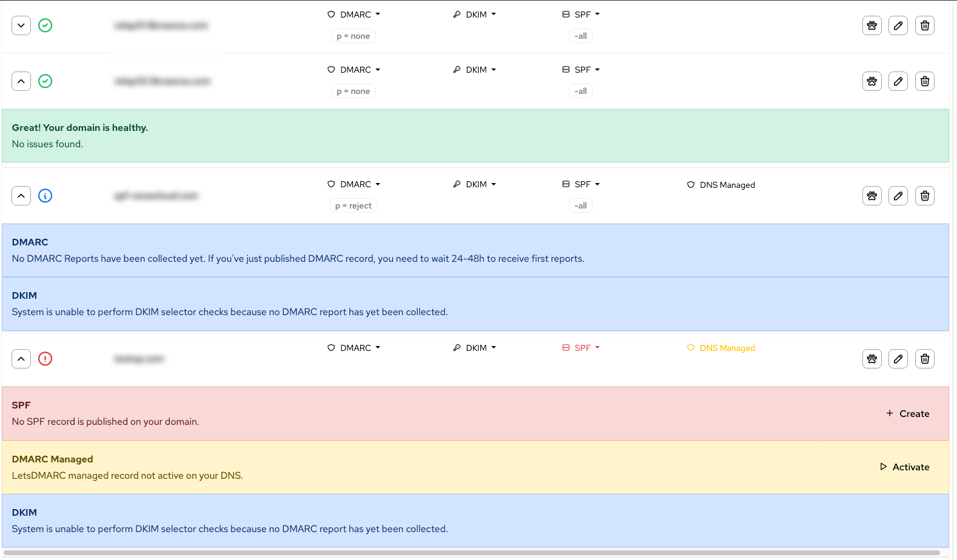957x560 pixels.
Task: Edit the domain that has no SPF record
Action: point(898,359)
